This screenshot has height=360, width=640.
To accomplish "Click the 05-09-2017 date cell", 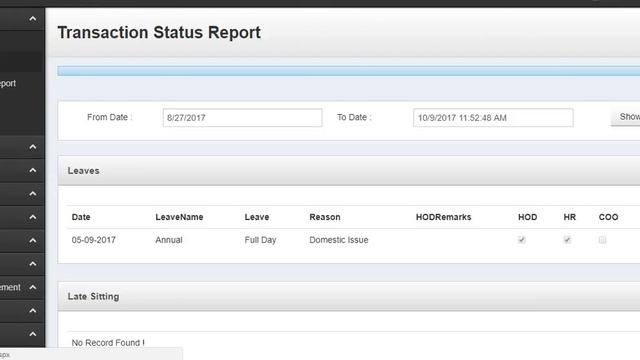I will tap(93, 240).
